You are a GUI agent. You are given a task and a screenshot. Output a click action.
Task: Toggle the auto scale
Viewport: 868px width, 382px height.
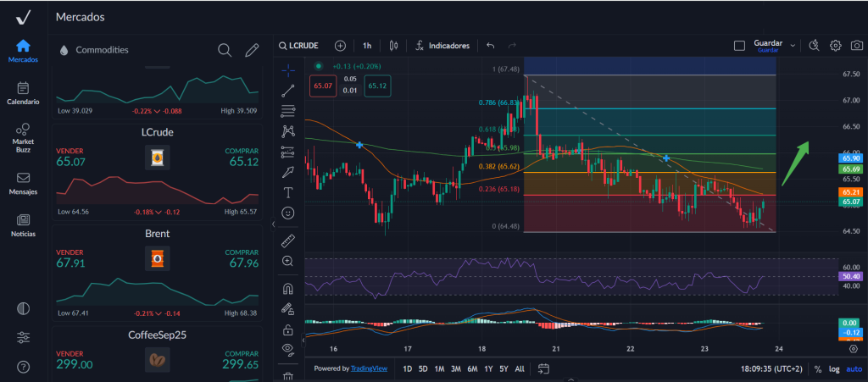854,368
